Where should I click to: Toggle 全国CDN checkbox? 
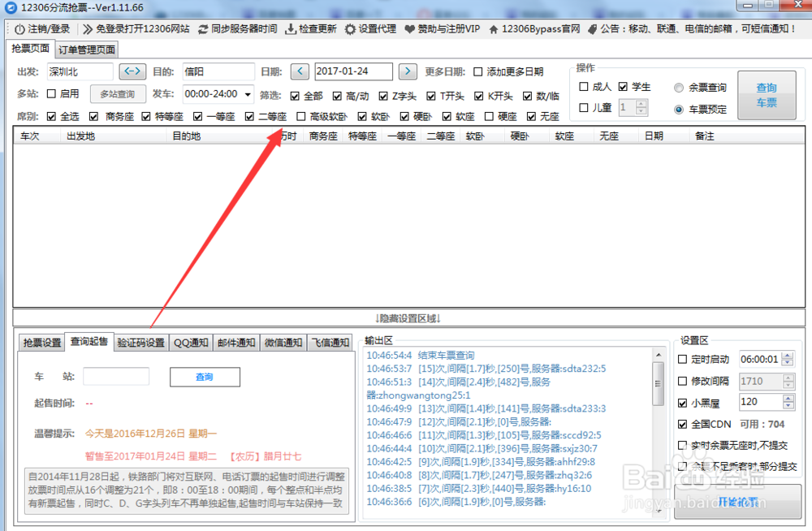click(x=683, y=425)
